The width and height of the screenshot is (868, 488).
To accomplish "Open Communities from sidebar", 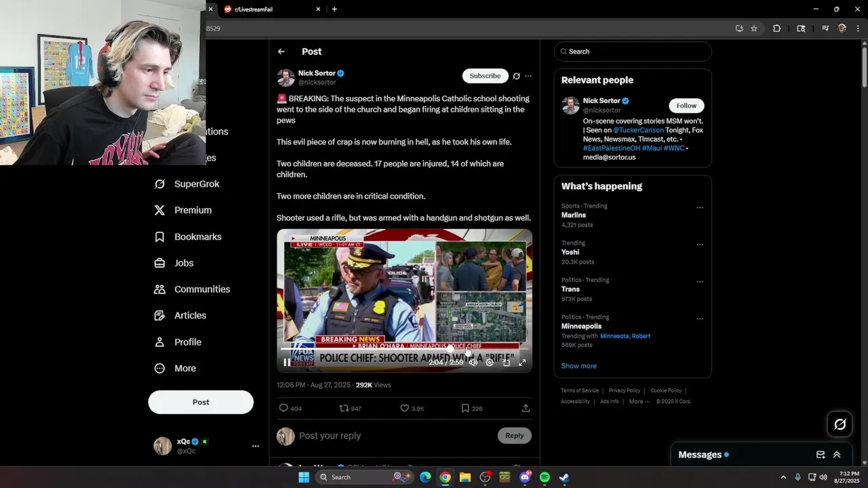I will [192, 289].
